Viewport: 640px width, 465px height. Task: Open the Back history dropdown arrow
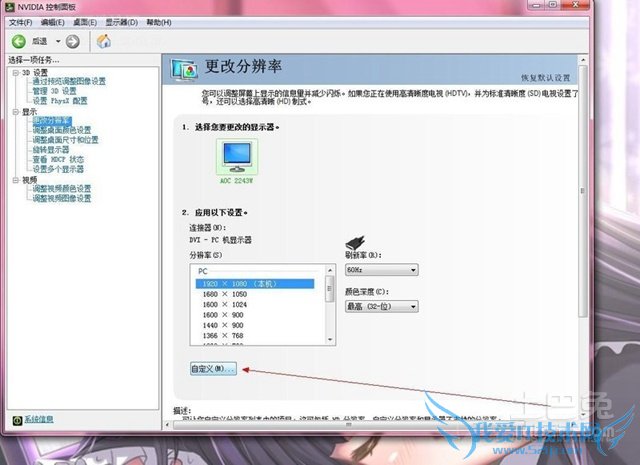click(58, 41)
